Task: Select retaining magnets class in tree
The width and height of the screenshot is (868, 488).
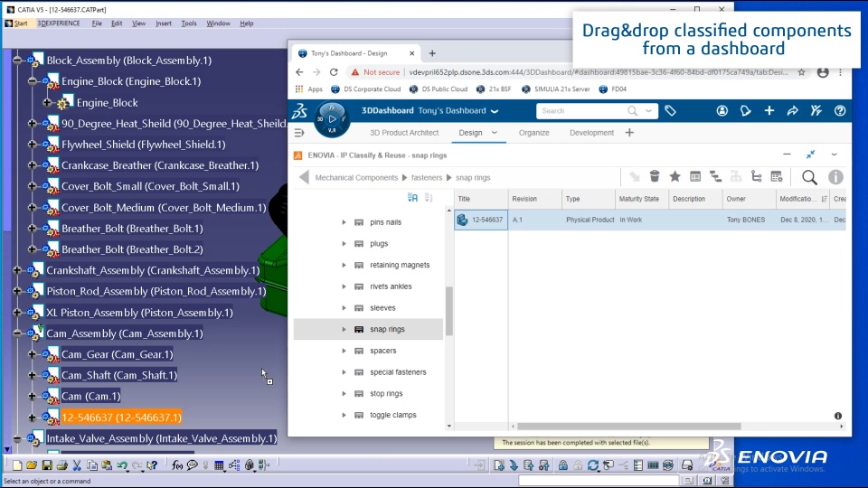Action: [x=400, y=265]
